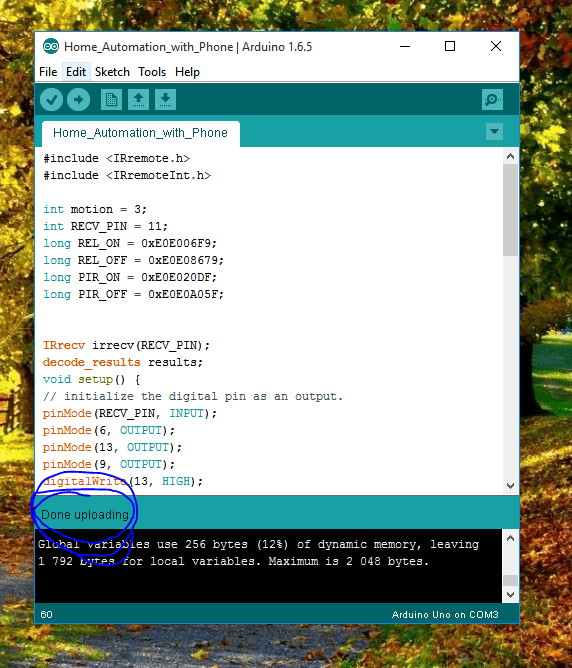Save sketch using the down-arrow icon

[x=165, y=100]
